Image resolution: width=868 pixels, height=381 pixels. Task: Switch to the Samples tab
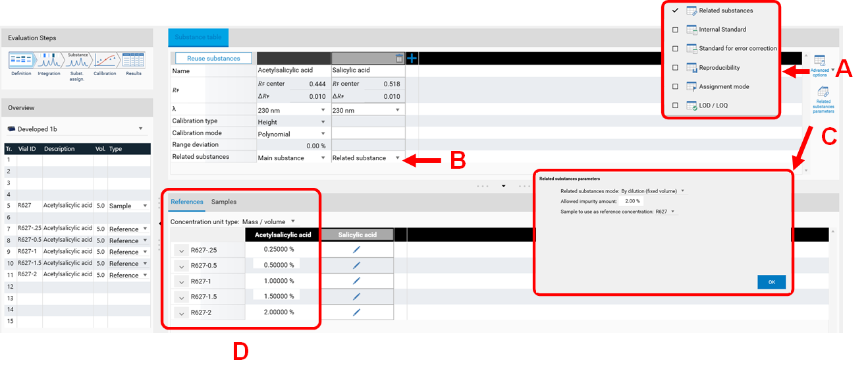223,202
